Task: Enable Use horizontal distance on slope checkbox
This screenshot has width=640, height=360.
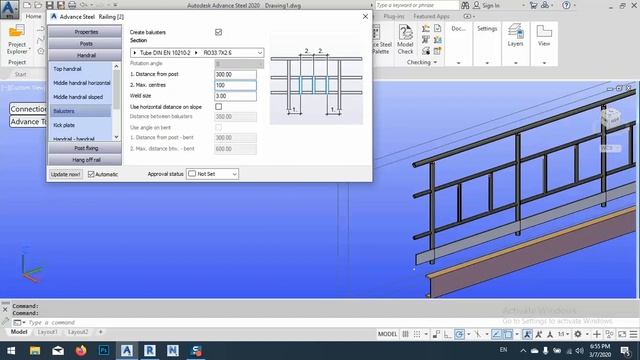Action: click(218, 107)
